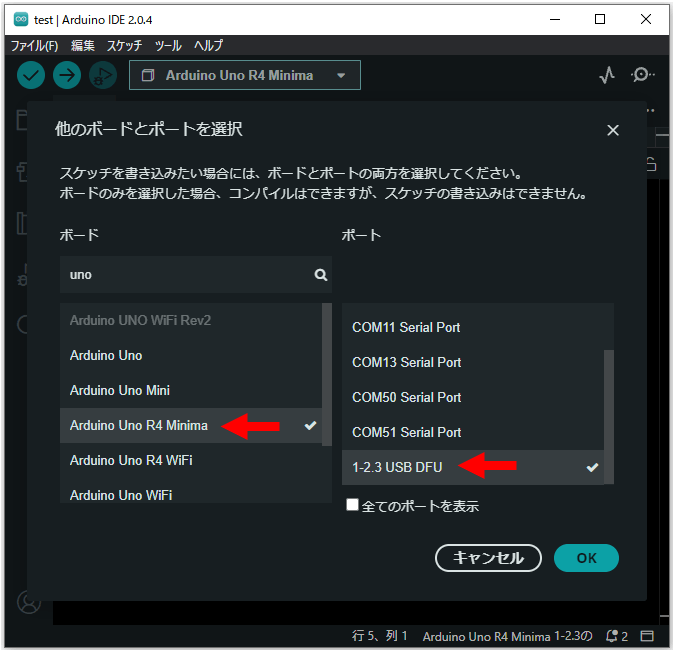Select COM13 Serial Port
The height and width of the screenshot is (651, 673).
pyautogui.click(x=473, y=363)
